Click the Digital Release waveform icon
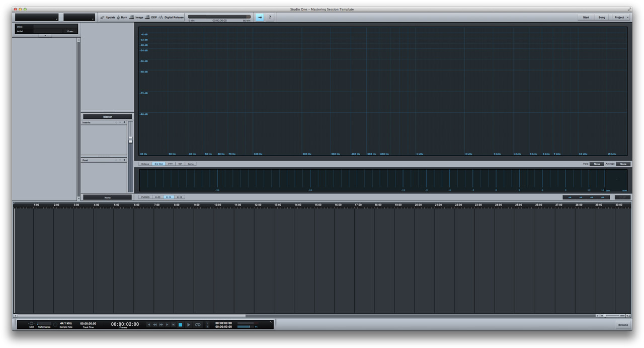Screen dimensions: 644x348 click(161, 17)
